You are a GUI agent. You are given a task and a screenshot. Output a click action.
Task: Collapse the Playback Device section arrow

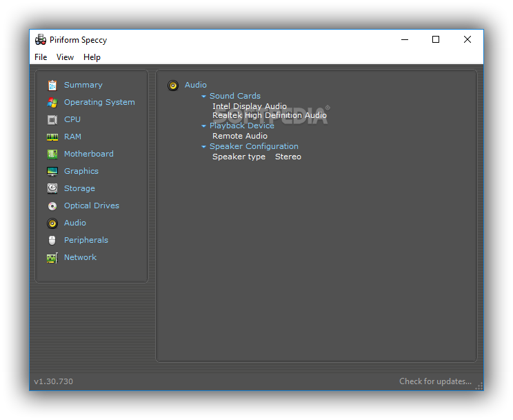coord(203,126)
